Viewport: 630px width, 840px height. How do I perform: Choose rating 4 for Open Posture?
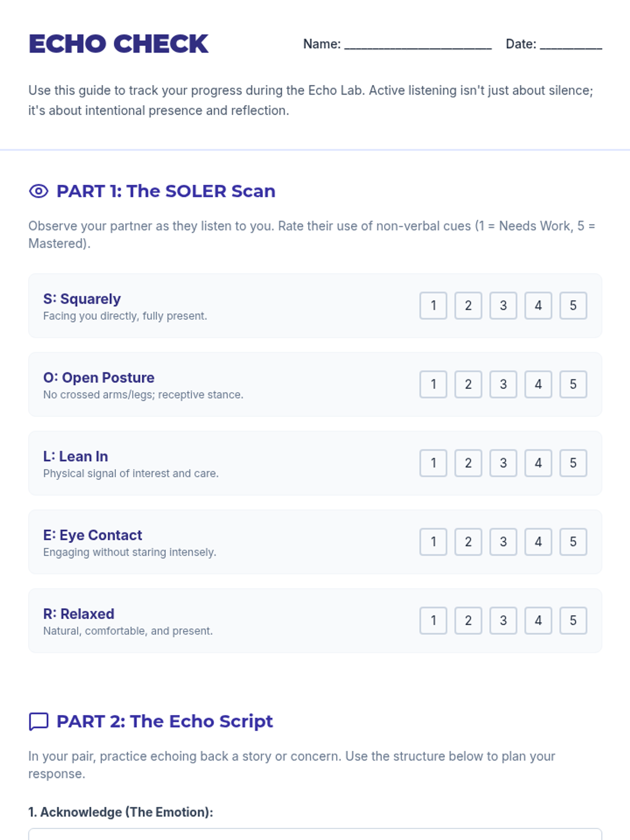click(538, 384)
